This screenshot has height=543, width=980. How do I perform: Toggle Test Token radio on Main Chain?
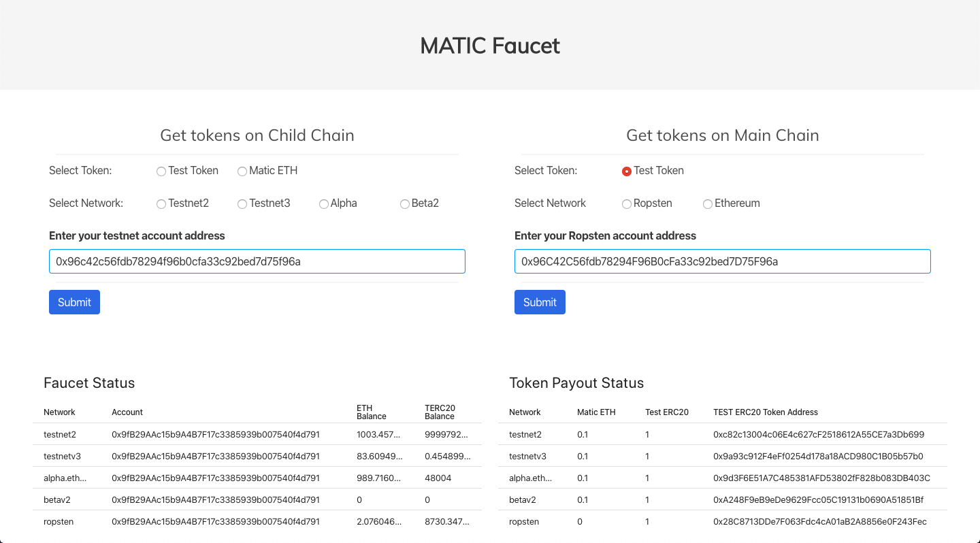pyautogui.click(x=627, y=171)
